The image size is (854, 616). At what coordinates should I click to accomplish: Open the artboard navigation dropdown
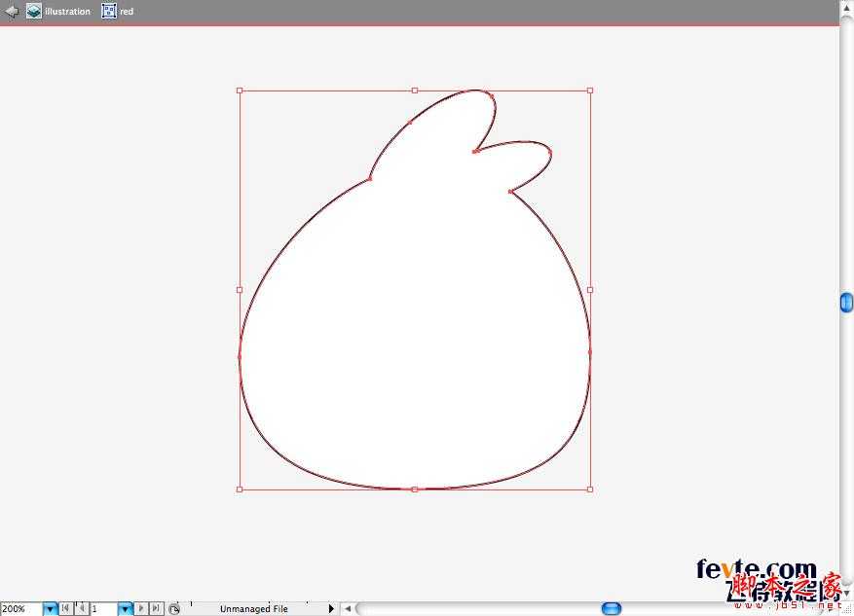[x=126, y=609]
